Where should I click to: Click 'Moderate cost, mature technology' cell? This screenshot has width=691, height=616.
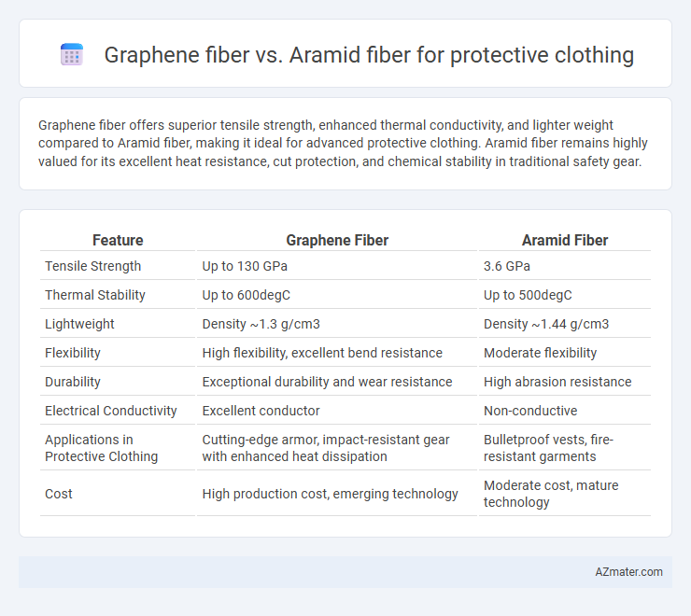[551, 494]
